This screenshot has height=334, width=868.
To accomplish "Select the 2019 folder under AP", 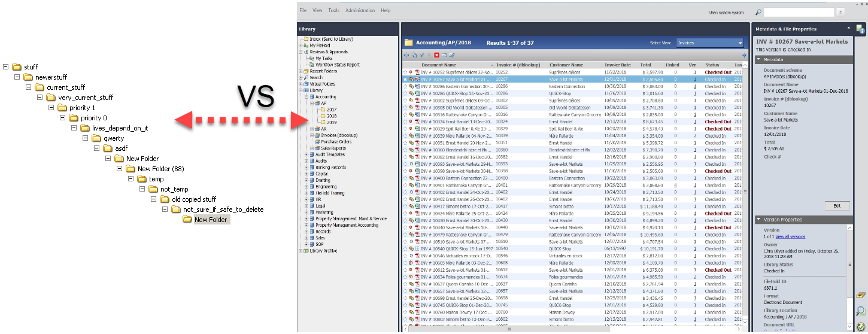I will coord(332,122).
